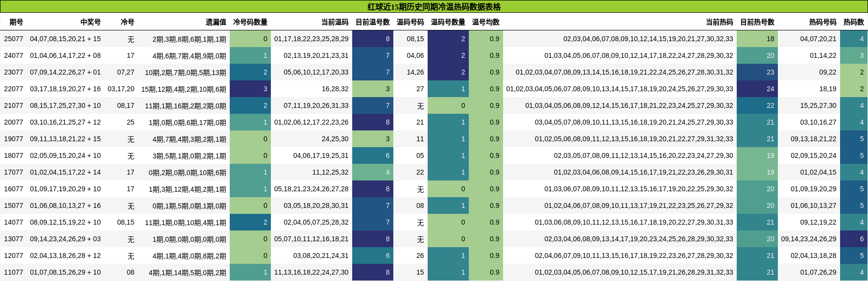This screenshot has height=281, width=868.
Task: Click period number 22077
Action: (x=14, y=89)
